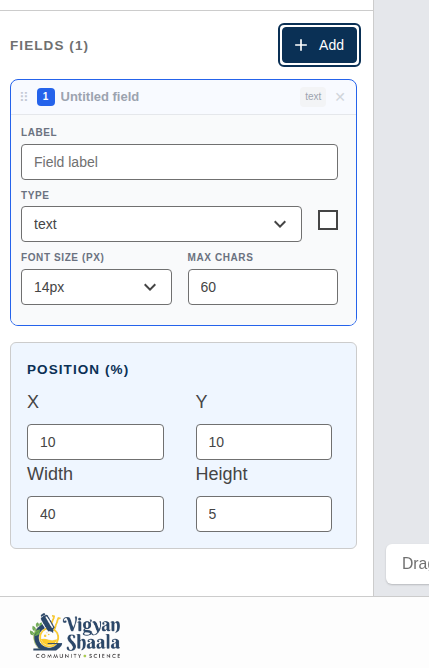Click the X position input
The width and height of the screenshot is (429, 668).
pos(95,442)
